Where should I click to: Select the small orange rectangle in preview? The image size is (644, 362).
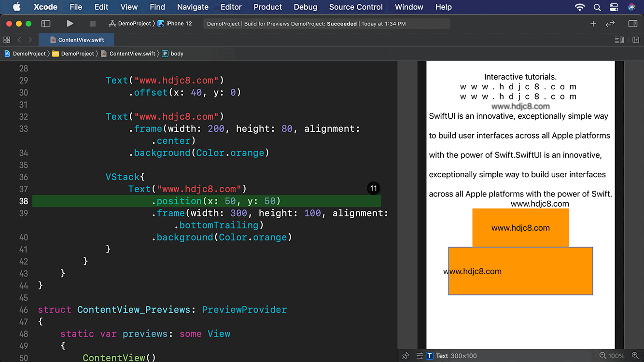click(x=520, y=228)
